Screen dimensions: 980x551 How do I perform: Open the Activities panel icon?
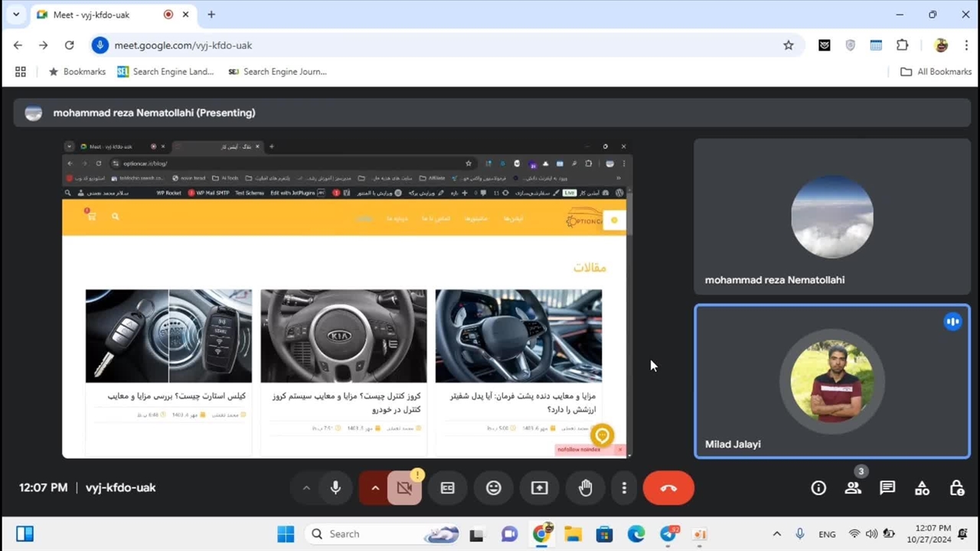click(x=922, y=488)
